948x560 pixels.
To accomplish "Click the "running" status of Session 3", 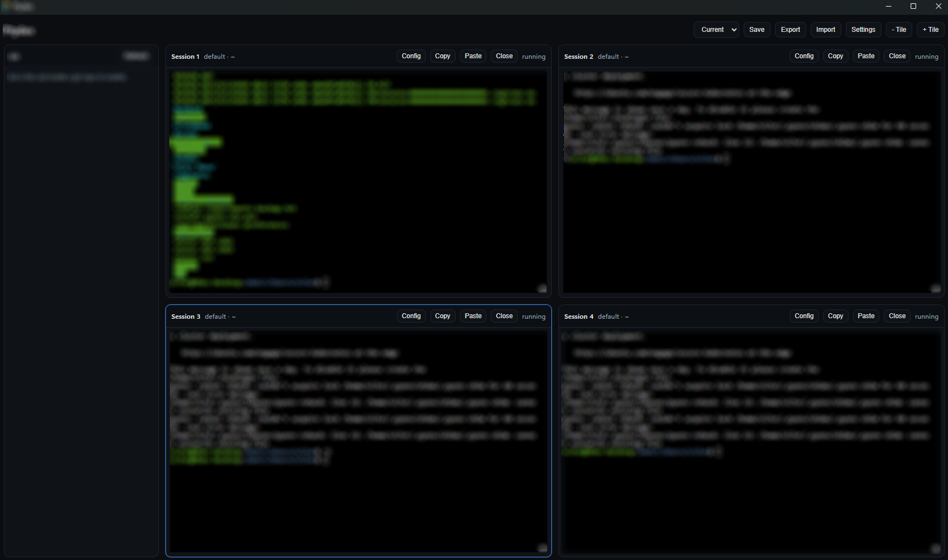I will 534,317.
